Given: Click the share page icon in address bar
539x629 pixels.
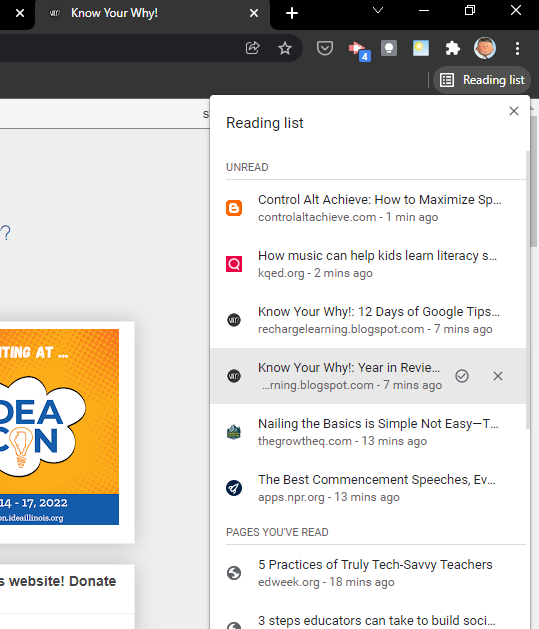Looking at the screenshot, I should (252, 48).
